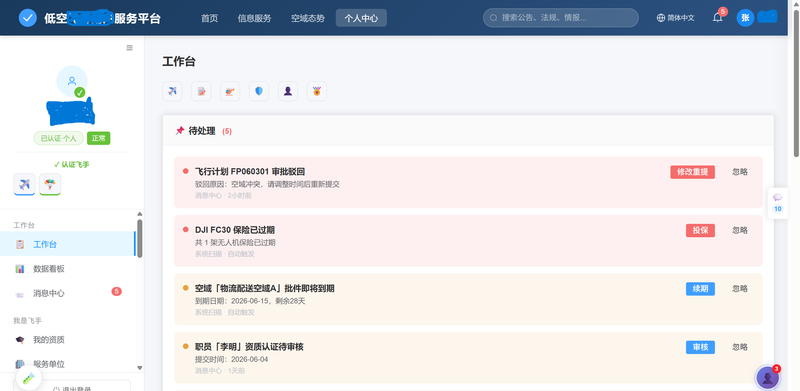
Task: Click the page vertical scrollbar thumb
Action: click(x=796, y=82)
